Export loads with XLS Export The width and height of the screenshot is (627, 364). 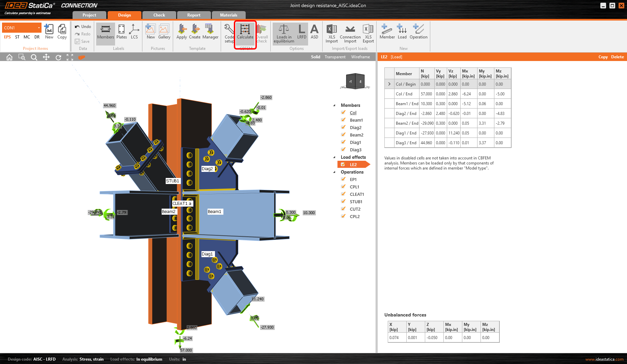[x=368, y=32]
